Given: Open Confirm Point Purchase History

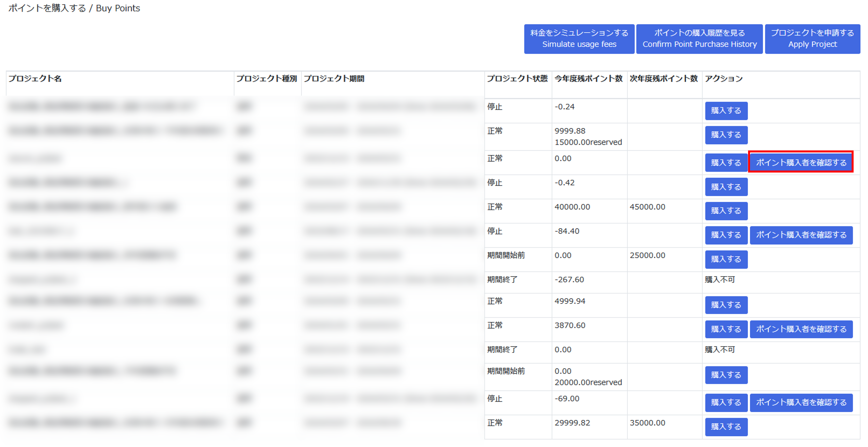Looking at the screenshot, I should tap(699, 39).
